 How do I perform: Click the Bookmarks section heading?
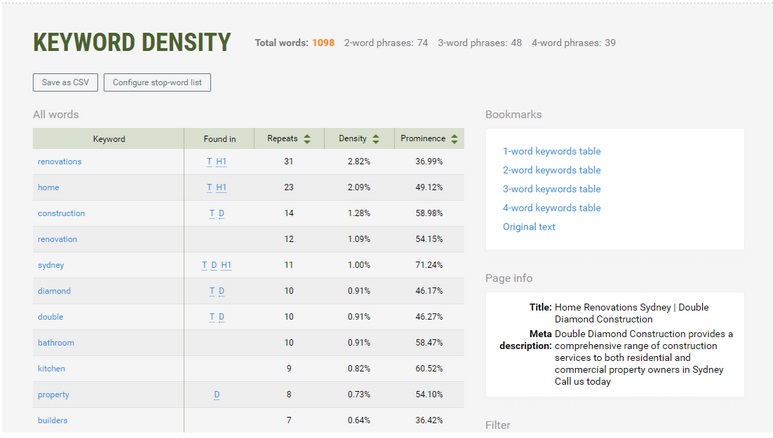pyautogui.click(x=513, y=114)
